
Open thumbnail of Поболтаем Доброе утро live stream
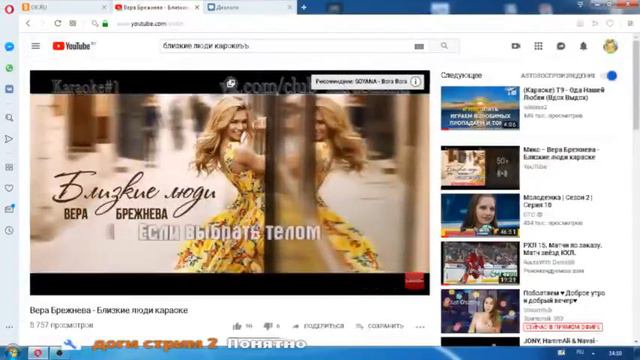tap(480, 311)
